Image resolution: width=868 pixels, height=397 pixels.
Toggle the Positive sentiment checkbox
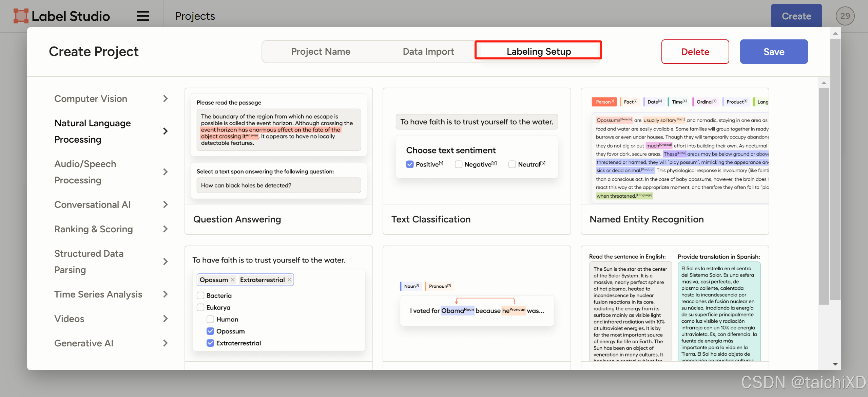pos(410,164)
